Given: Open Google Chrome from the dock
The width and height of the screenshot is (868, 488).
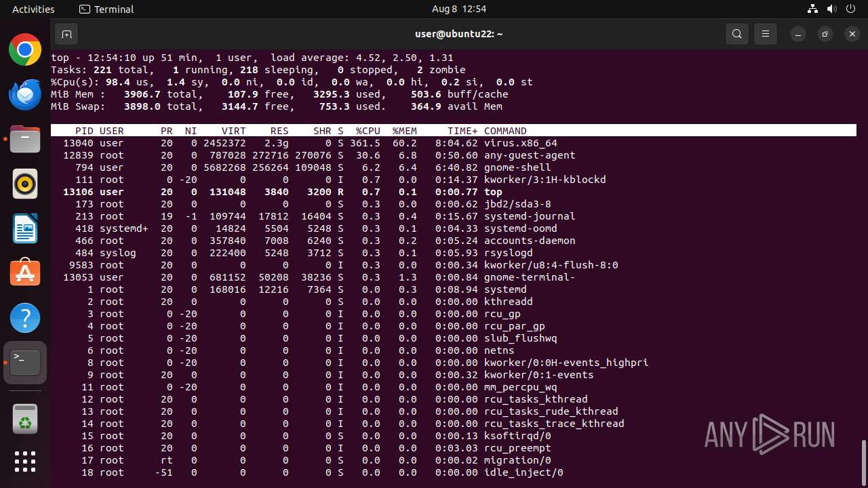Looking at the screenshot, I should (25, 50).
